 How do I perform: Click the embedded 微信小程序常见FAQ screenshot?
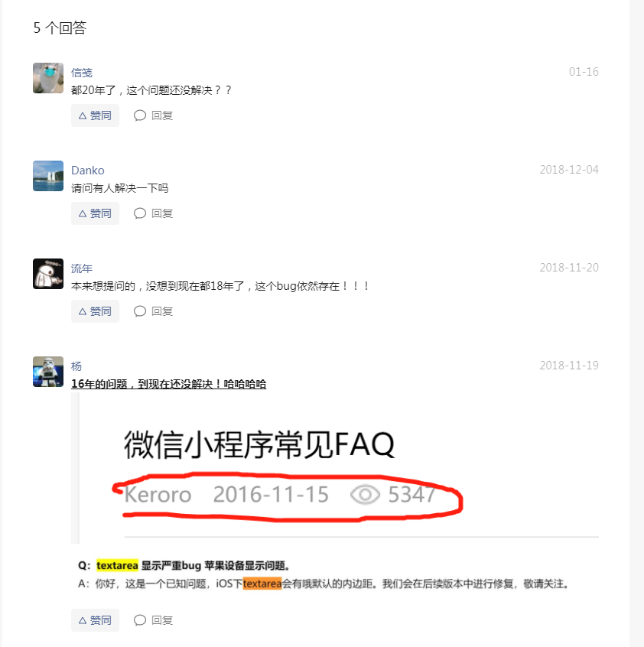tap(335, 468)
